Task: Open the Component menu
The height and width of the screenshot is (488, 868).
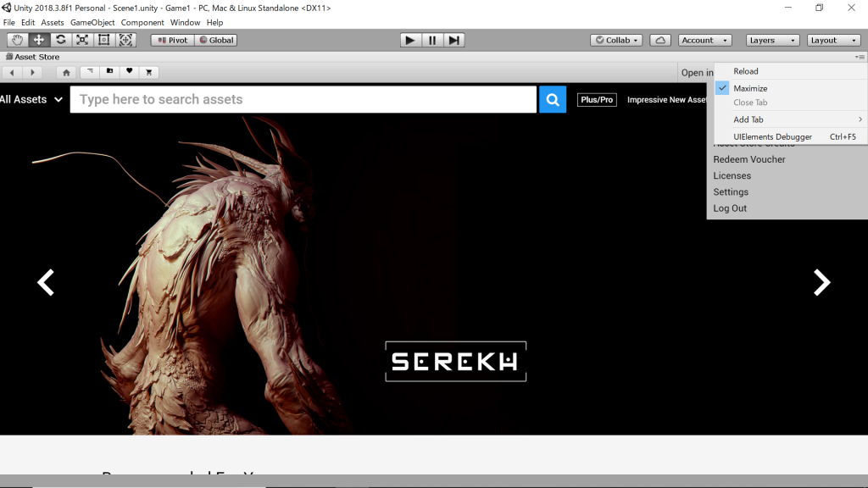Action: (x=142, y=23)
